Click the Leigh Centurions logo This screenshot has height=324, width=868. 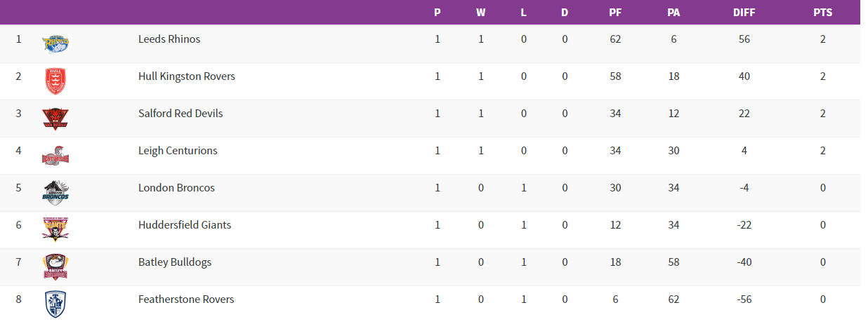pyautogui.click(x=55, y=155)
